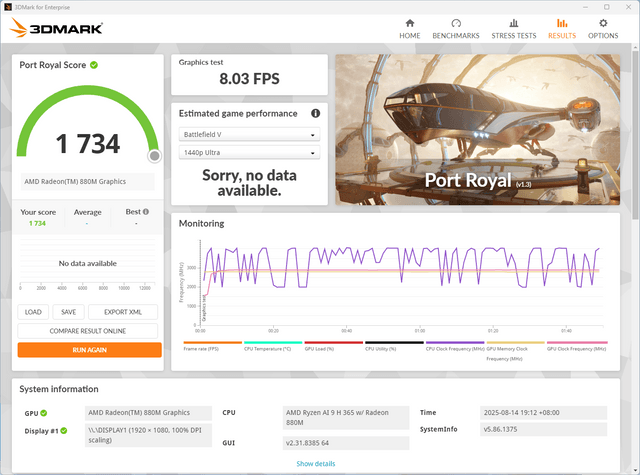Screen dimensions: 640x475
Task: Click the info icon beside Best score
Action: (x=146, y=211)
